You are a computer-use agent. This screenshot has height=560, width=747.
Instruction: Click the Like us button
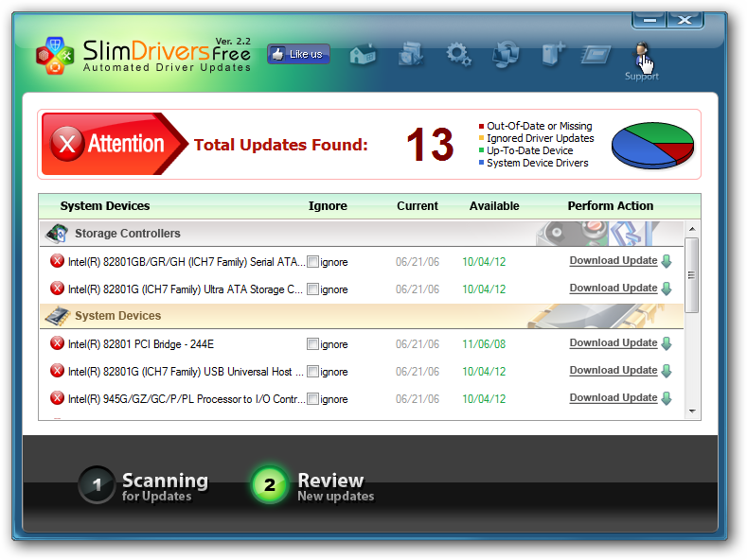point(298,54)
